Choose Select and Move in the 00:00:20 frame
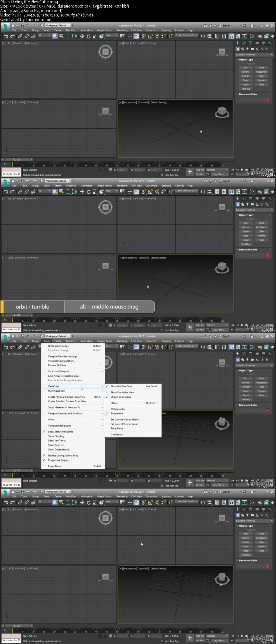 (x=82, y=36)
